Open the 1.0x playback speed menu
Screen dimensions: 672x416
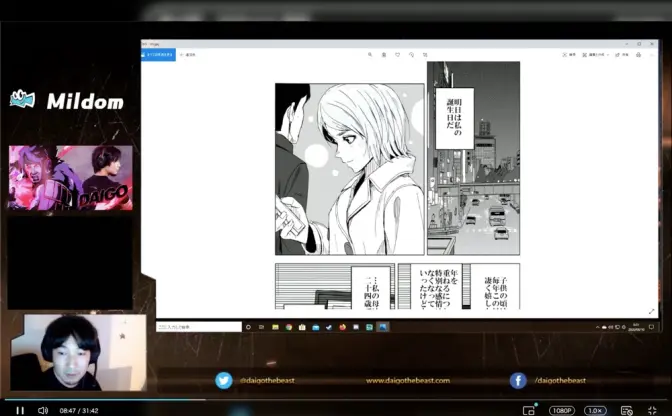pyautogui.click(x=595, y=410)
